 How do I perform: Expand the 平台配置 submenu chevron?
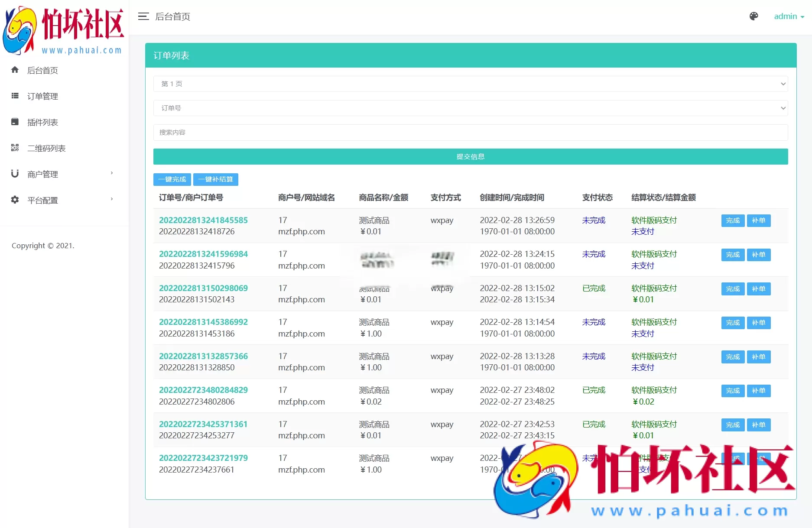point(112,199)
